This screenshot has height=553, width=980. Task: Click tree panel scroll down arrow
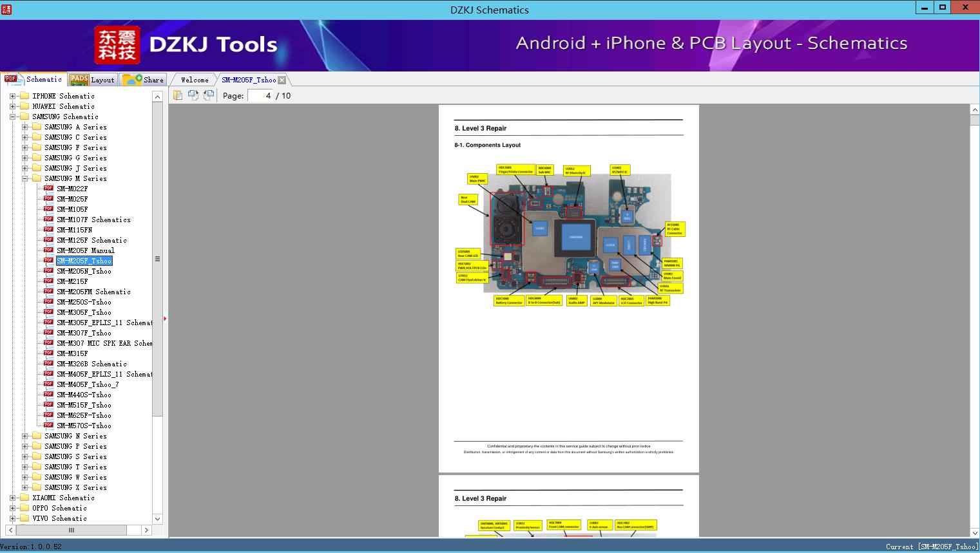pyautogui.click(x=157, y=519)
